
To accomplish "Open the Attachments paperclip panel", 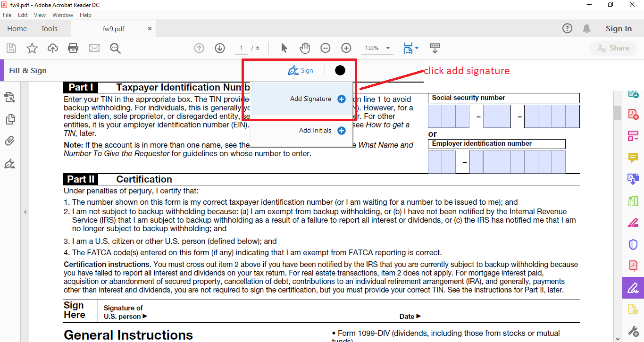I will click(x=9, y=141).
